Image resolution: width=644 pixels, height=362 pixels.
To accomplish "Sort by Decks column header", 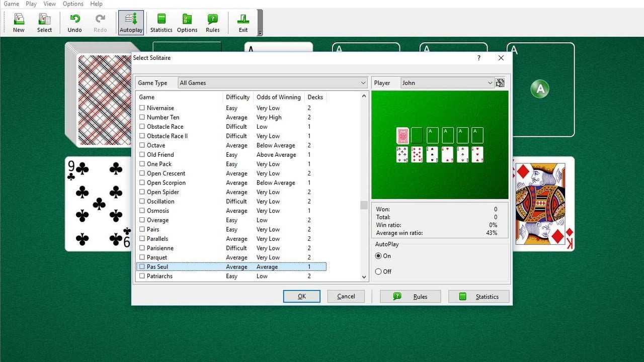I will click(x=315, y=97).
